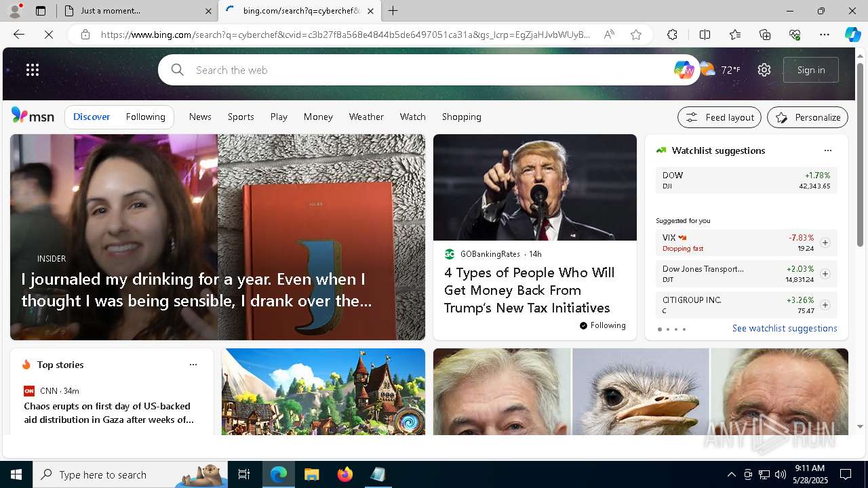Open MSN settings gear icon
868x488 pixels.
(x=764, y=70)
